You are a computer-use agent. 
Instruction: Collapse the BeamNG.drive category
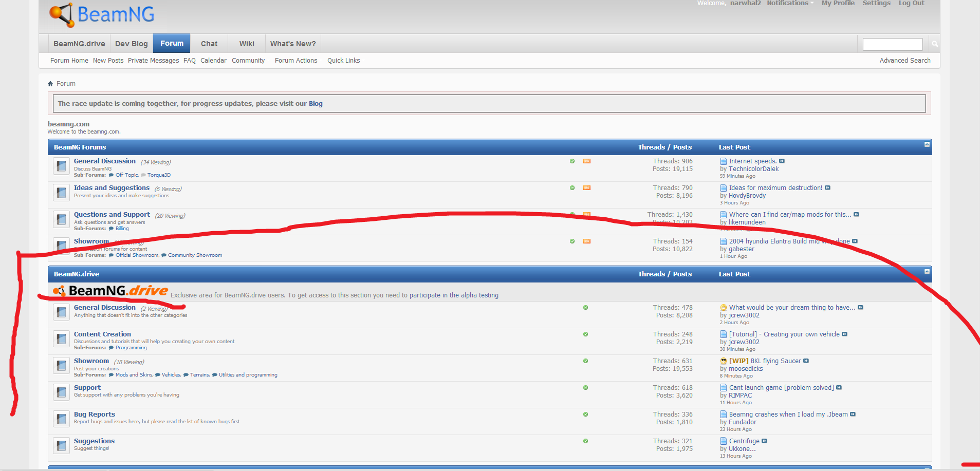(927, 271)
